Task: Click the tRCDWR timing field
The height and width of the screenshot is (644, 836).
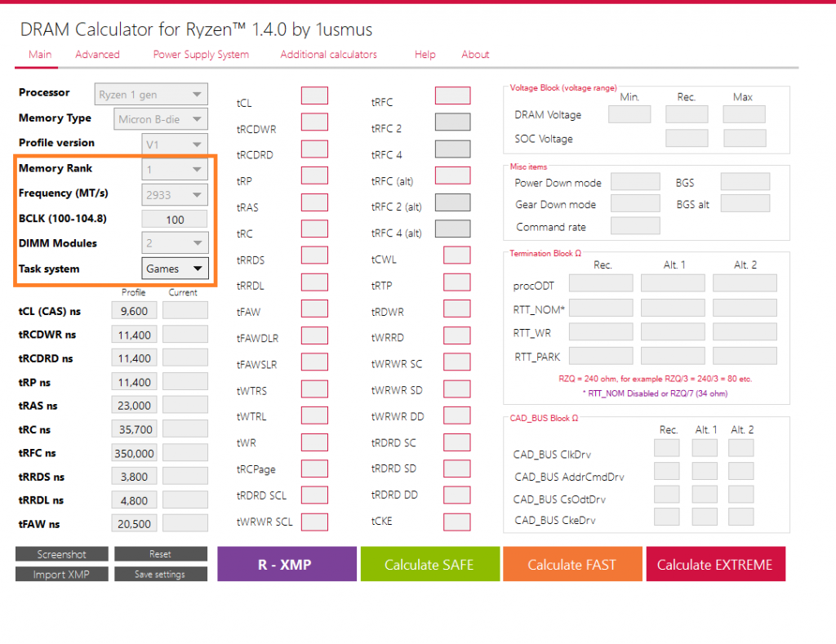Action: tap(314, 122)
